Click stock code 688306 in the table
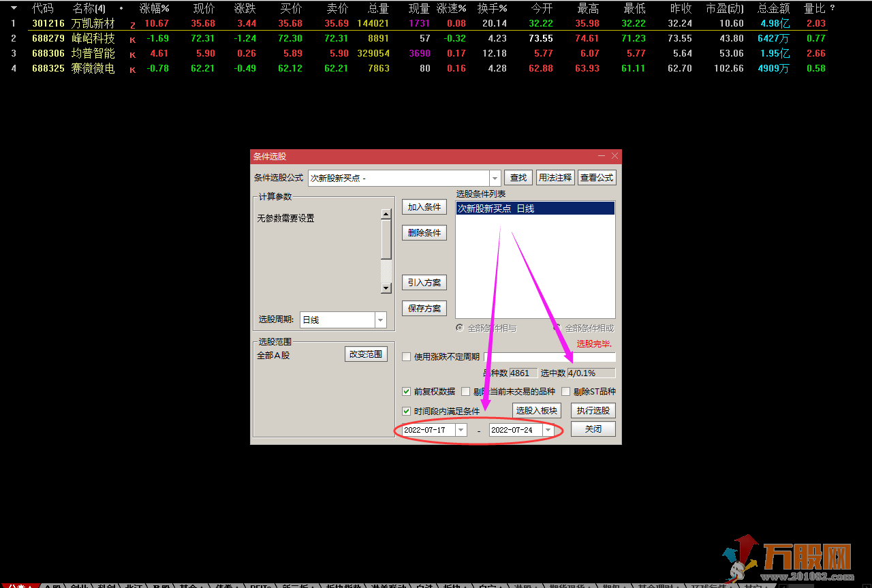 pos(48,54)
